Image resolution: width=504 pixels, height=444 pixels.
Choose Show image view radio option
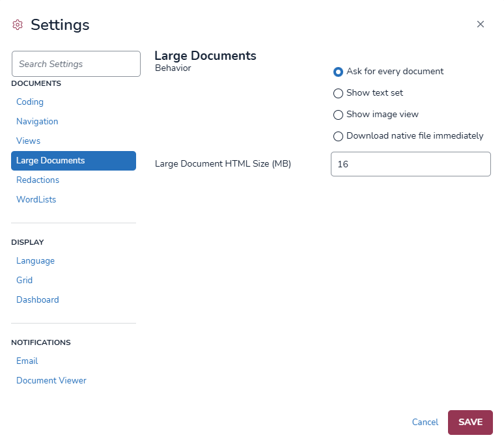[x=338, y=115]
